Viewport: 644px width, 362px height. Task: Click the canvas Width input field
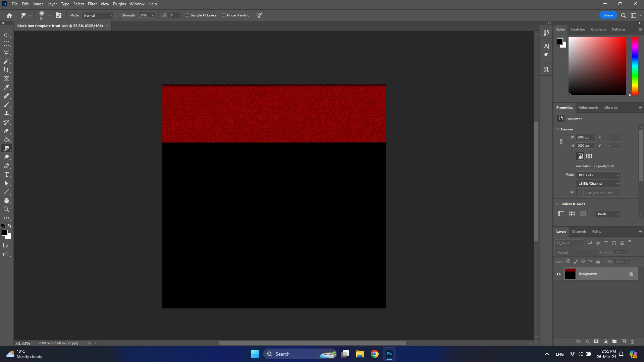(x=585, y=137)
